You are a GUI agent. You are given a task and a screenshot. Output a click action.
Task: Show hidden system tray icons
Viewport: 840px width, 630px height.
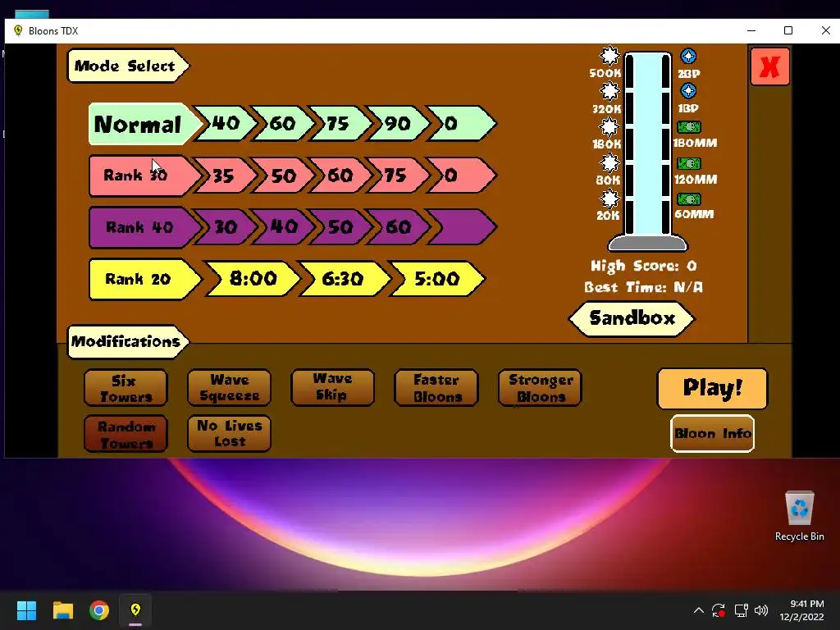699,610
